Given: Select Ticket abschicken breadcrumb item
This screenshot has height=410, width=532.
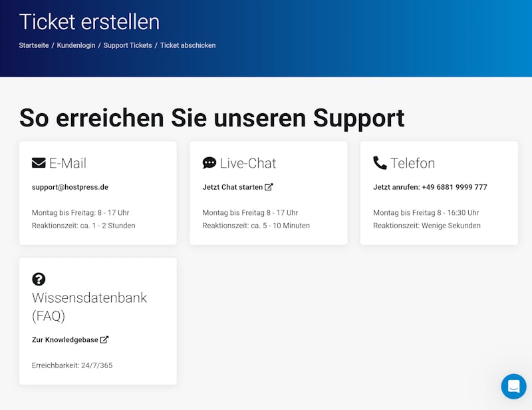Looking at the screenshot, I should click(x=188, y=45).
